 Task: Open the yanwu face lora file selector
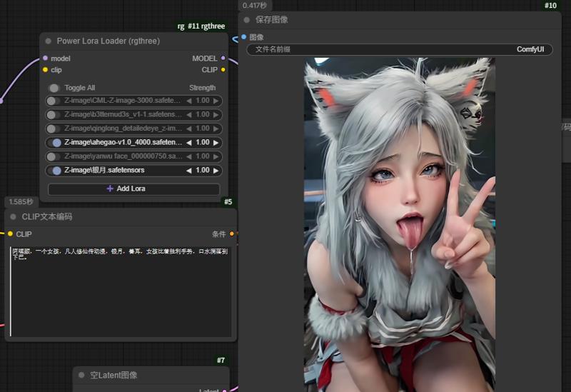pos(123,156)
